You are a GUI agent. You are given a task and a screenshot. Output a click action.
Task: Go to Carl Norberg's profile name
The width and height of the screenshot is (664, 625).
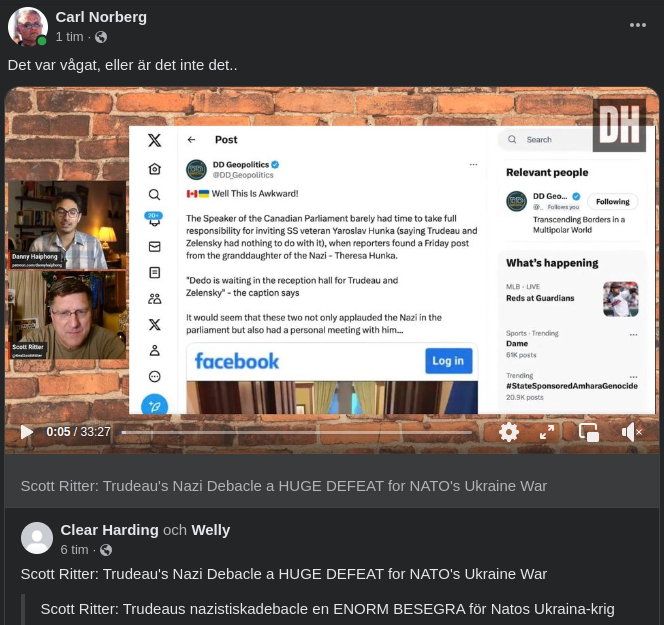pos(100,16)
